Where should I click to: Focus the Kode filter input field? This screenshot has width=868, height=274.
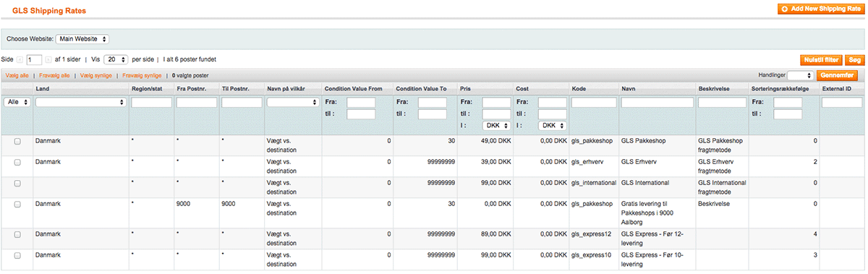pos(594,103)
